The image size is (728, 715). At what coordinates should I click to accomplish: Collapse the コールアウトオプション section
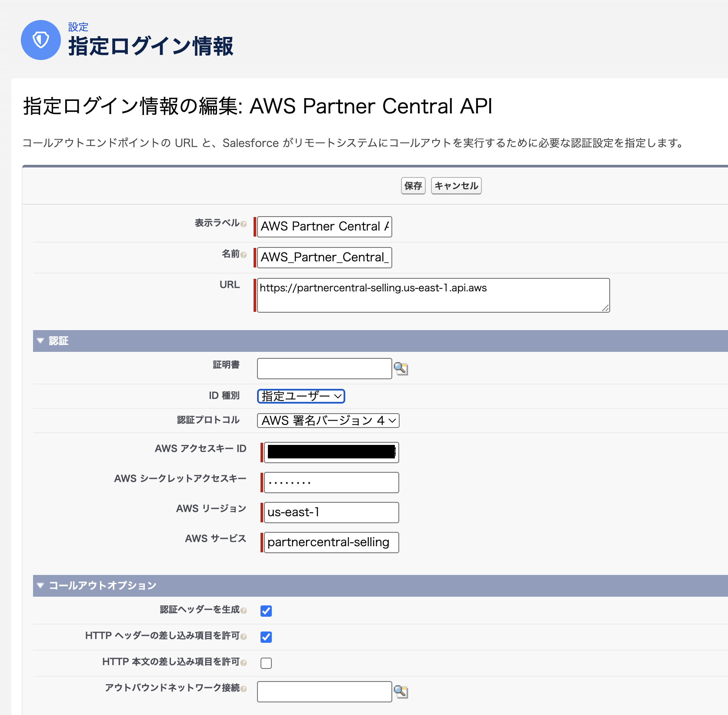tap(40, 585)
